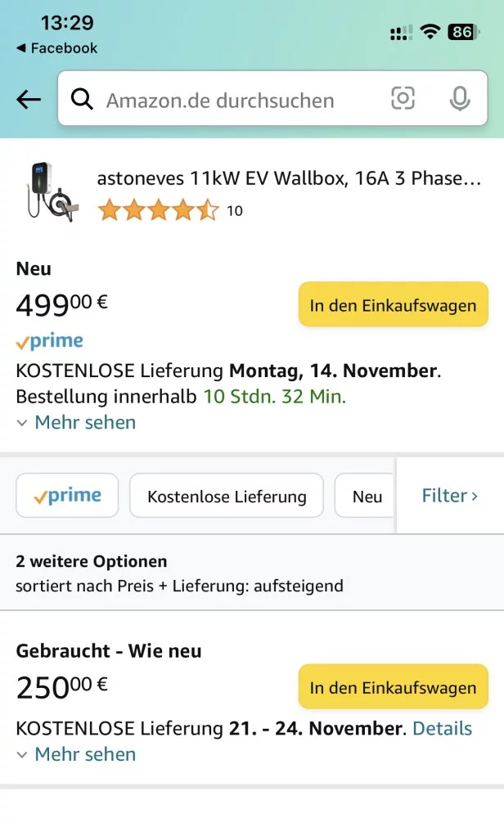Screen dimensions: 504x818
Task: Tap the star rating icons
Action: coord(158,211)
